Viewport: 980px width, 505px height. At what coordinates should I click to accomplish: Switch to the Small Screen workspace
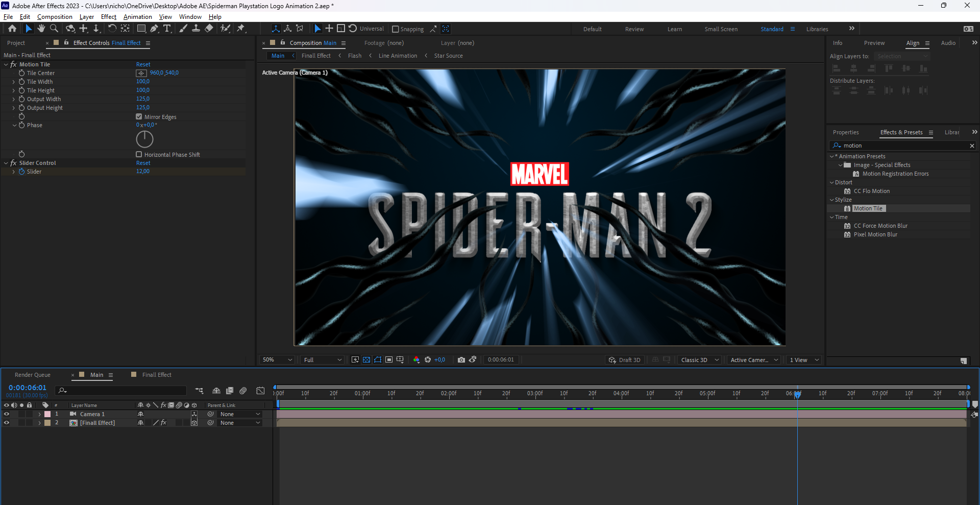point(721,29)
